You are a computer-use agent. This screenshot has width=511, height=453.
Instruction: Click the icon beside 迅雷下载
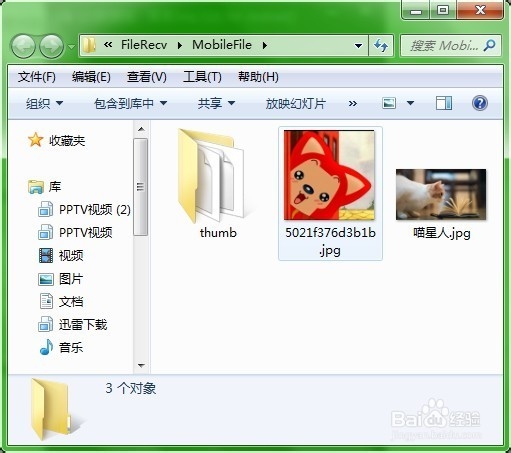pos(45,324)
